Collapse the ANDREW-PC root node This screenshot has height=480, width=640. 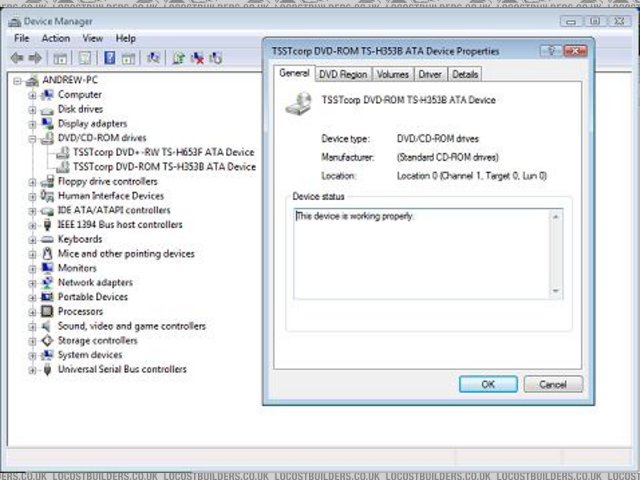click(17, 81)
